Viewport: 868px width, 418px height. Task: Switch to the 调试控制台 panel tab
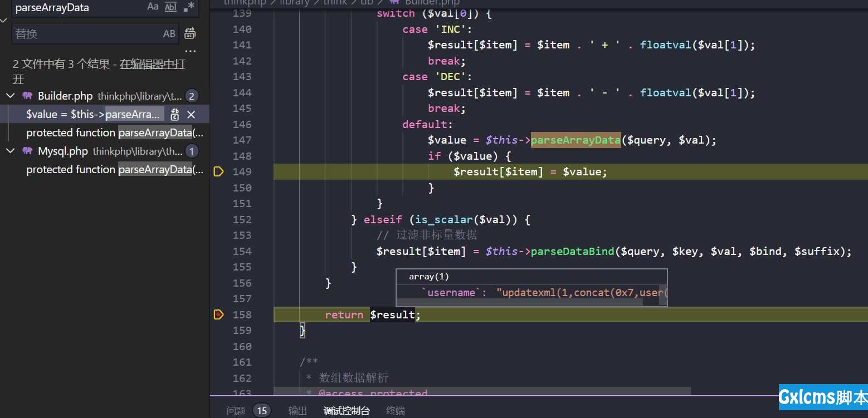point(347,411)
